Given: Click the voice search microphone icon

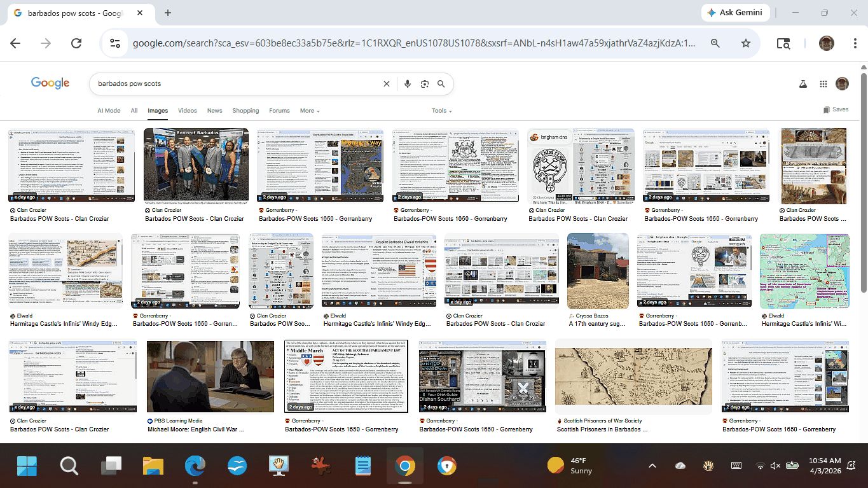Looking at the screenshot, I should [407, 84].
